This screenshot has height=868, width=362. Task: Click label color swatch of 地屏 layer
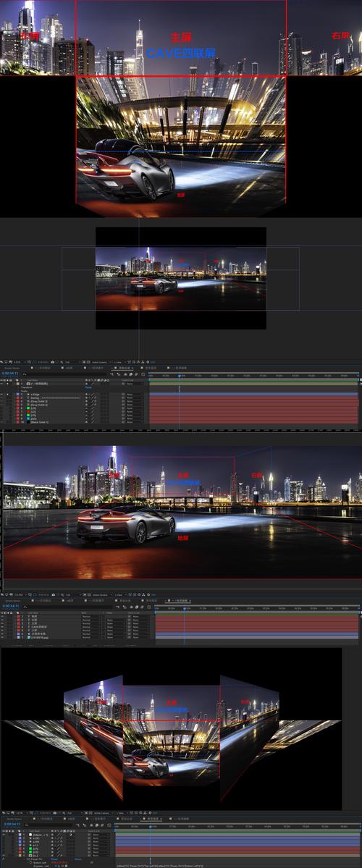tap(18, 616)
